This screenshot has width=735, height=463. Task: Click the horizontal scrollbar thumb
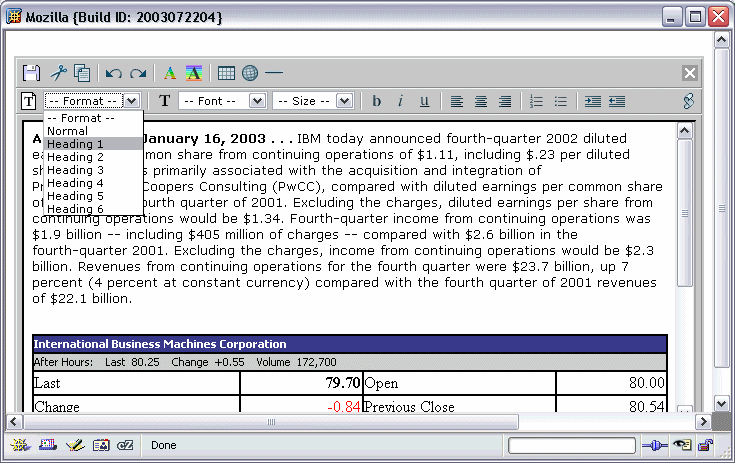tap(271, 422)
